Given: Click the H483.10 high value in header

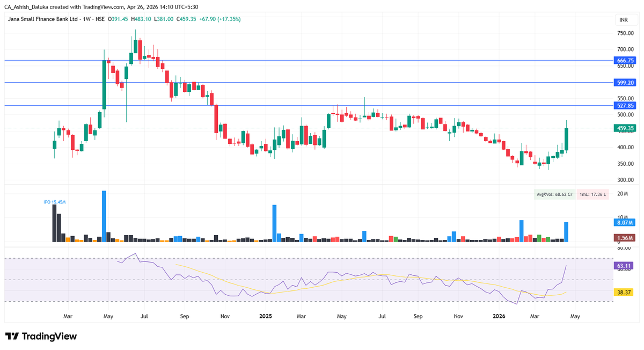Looking at the screenshot, I should 142,19.
